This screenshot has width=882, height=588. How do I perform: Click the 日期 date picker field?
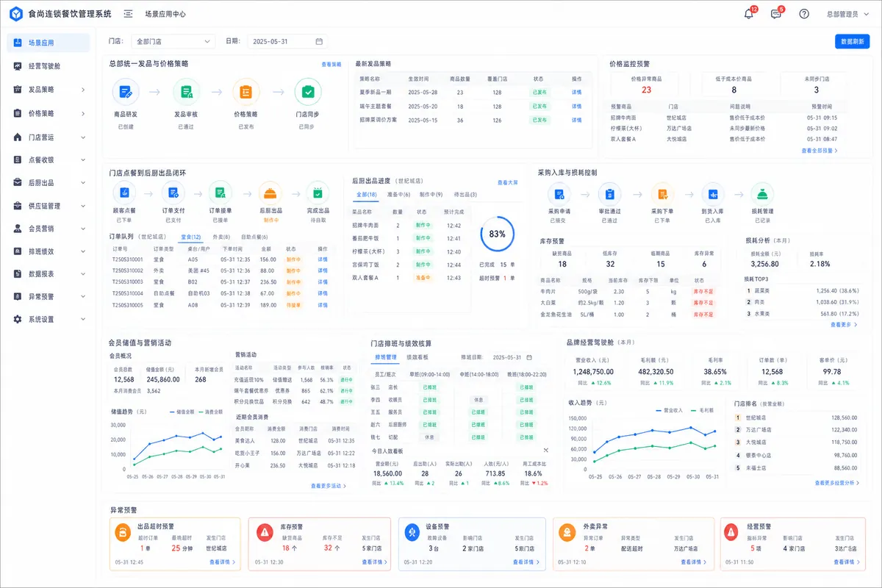point(287,42)
